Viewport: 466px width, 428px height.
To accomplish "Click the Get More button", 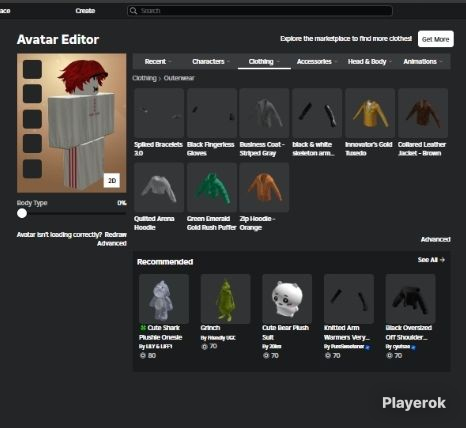I will [436, 39].
